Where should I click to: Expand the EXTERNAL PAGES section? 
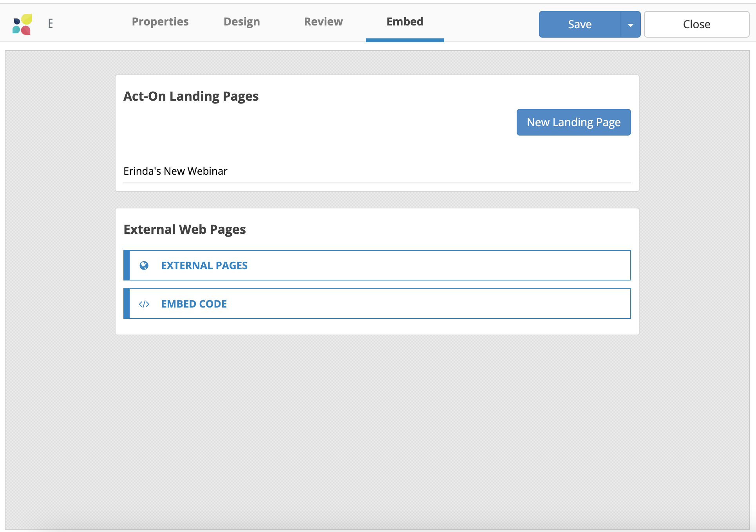point(377,265)
